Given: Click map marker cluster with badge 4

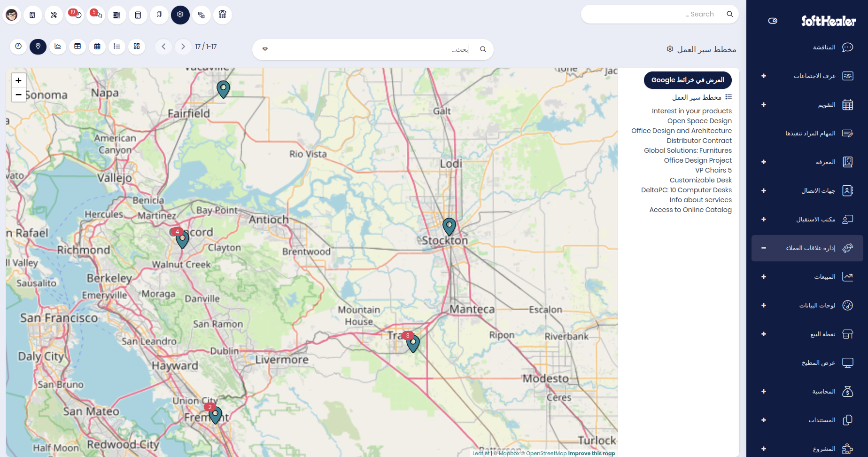Looking at the screenshot, I should 182,239.
